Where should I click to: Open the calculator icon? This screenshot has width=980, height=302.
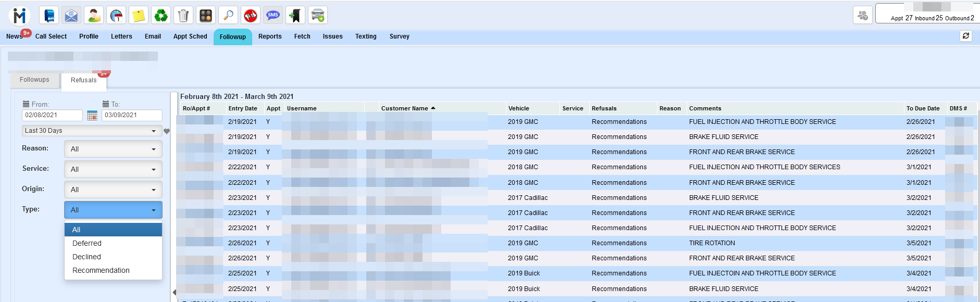pos(206,16)
